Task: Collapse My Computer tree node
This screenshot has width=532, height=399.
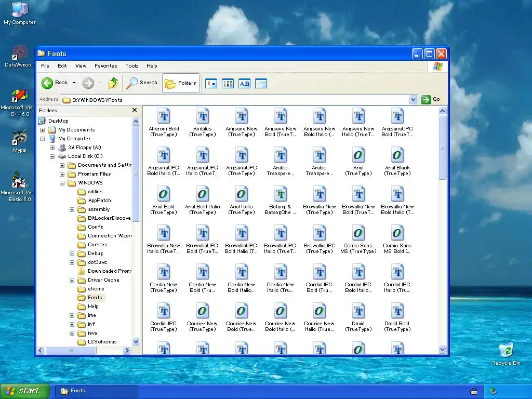Action: [43, 139]
